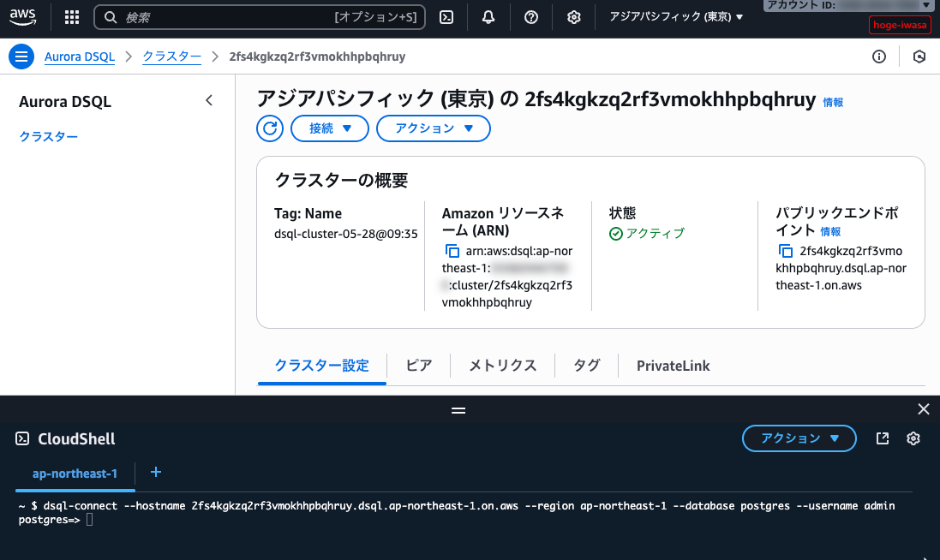Open the AWS home logo

23,17
